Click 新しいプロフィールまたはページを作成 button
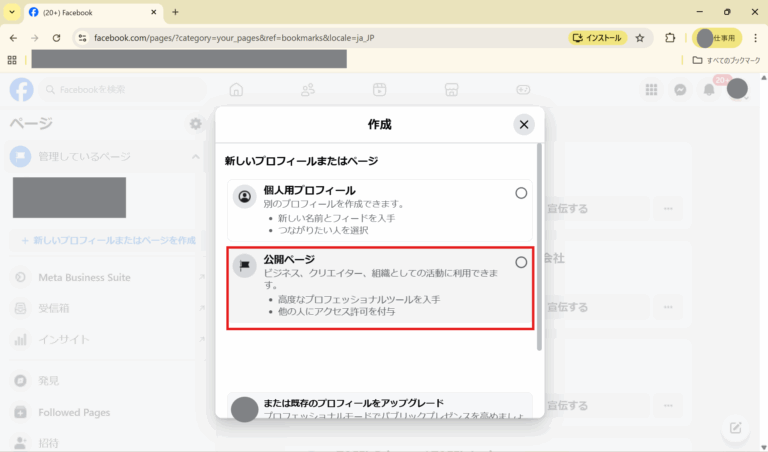This screenshot has height=452, width=768. [x=108, y=240]
